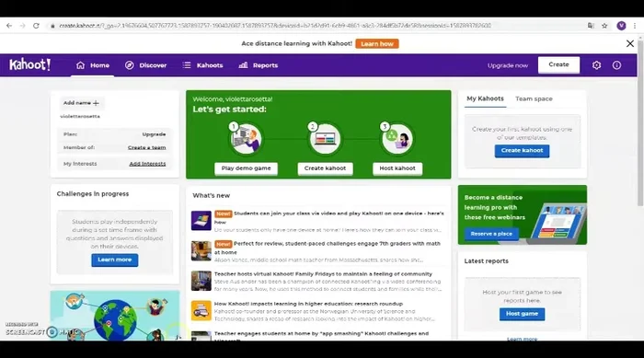Viewport: 644px width, 358px height.
Task: Go to the Home tab
Action: click(93, 65)
